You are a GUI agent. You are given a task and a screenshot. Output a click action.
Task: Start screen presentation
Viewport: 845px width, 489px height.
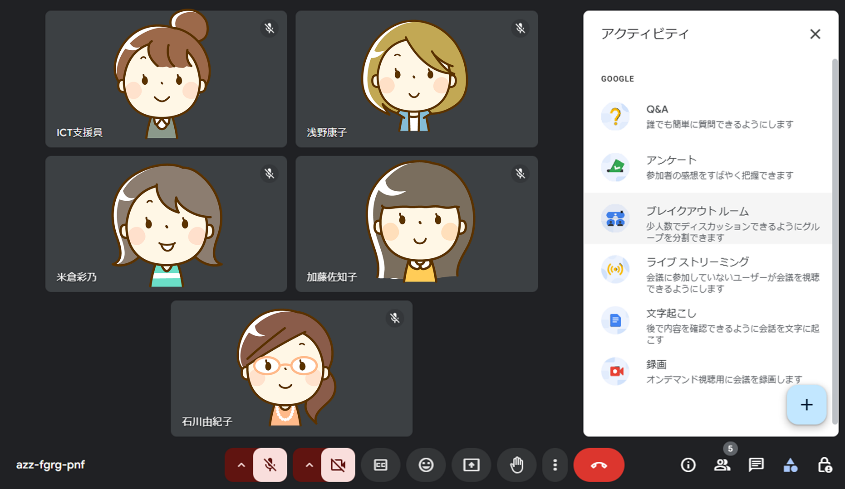click(471, 465)
